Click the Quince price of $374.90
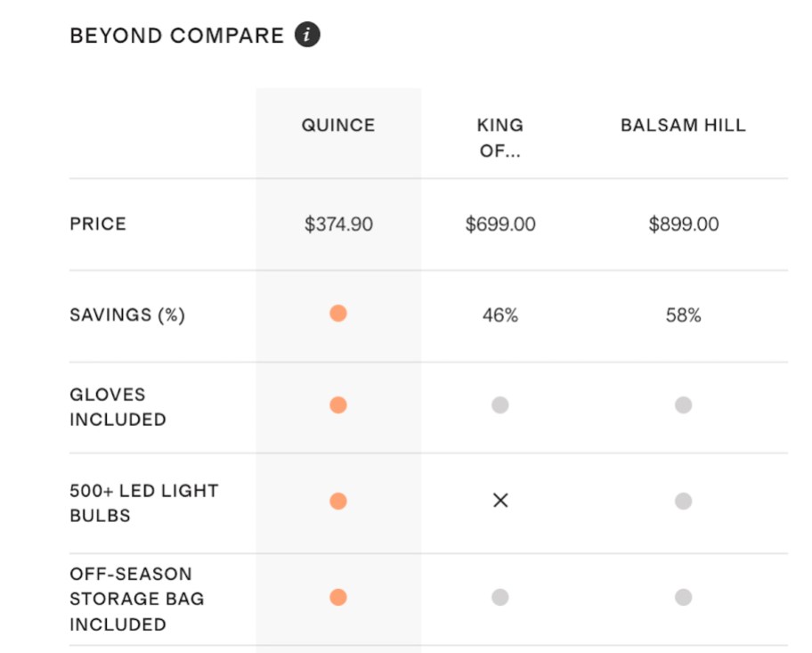 (337, 224)
